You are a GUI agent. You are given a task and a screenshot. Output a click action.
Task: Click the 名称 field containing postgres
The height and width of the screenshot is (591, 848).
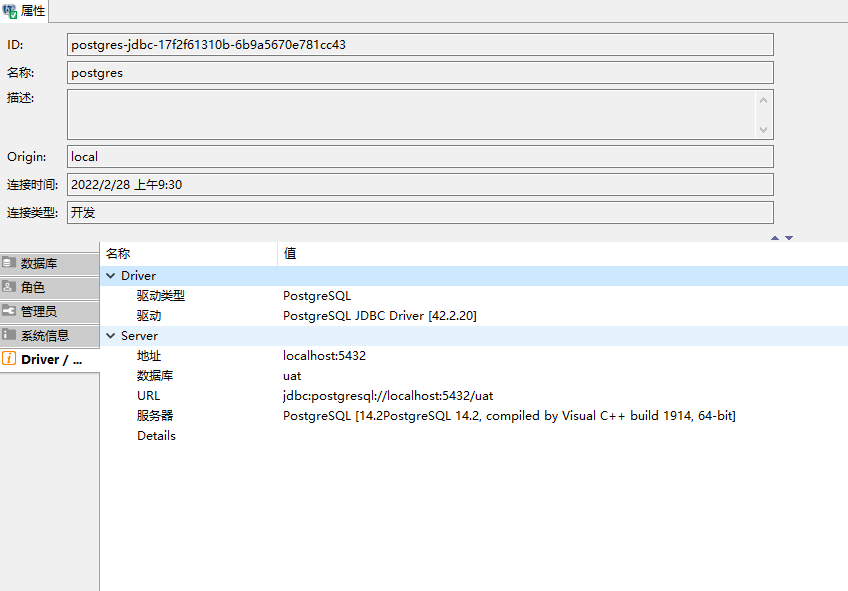[420, 72]
